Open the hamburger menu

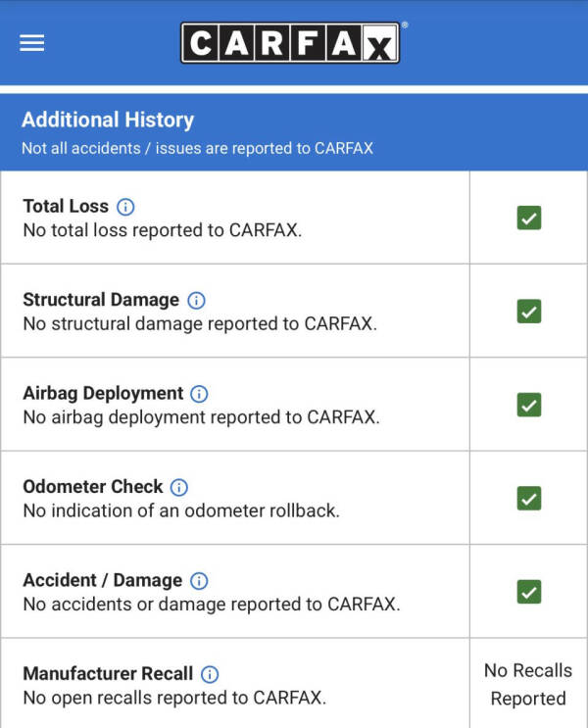coord(32,44)
